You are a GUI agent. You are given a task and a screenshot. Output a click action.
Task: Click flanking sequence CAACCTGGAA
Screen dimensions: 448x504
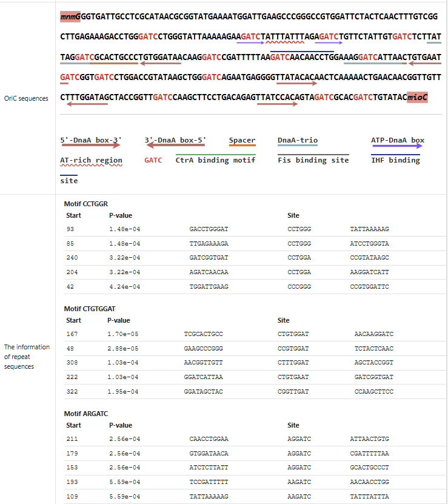(x=209, y=438)
